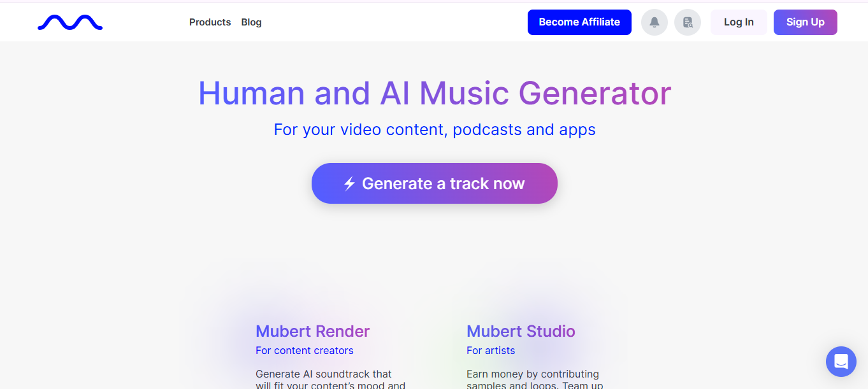868x389 pixels.
Task: Click the Mubert wave logo
Action: (70, 23)
